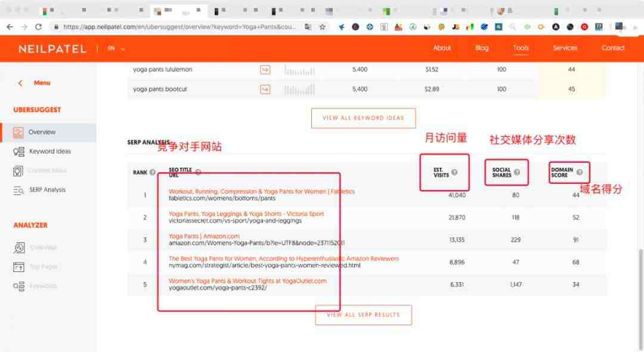Click the View All Keyword Ideas button

(x=363, y=118)
